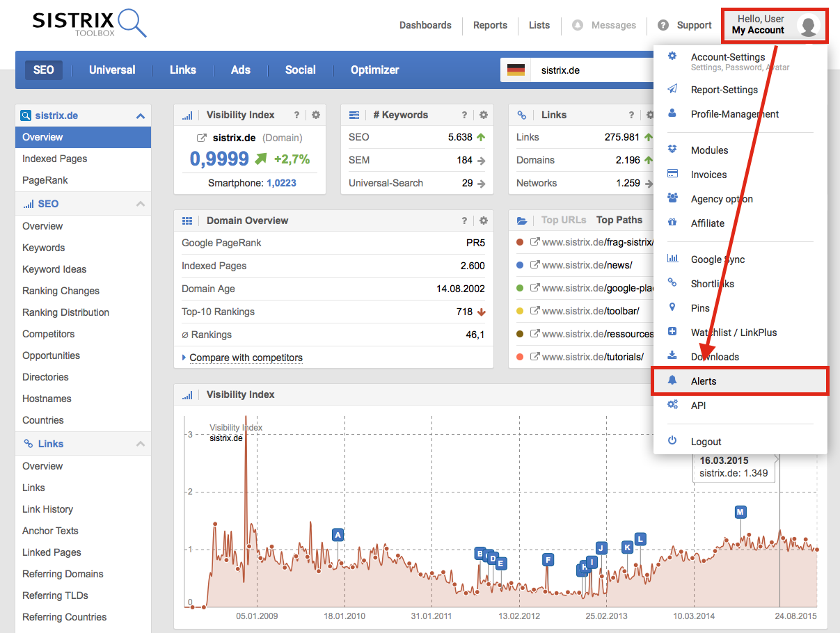Select the Alerts bell icon in the menu

(x=672, y=380)
